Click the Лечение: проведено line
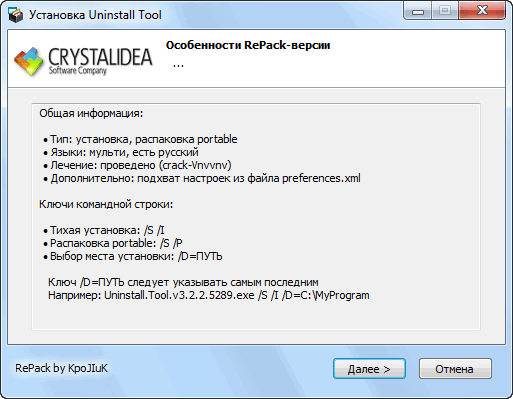Screen dimensions: 513x399 coord(137,165)
